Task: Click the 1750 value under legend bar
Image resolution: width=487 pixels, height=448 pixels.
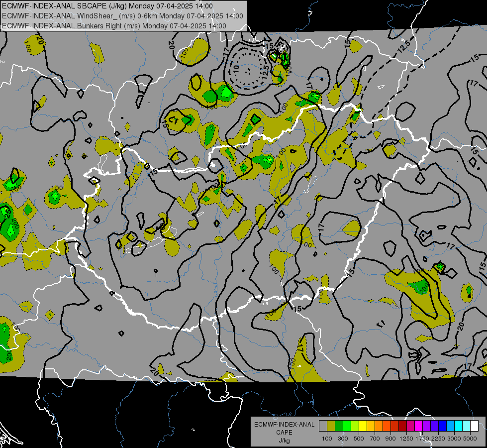Action: point(422,439)
